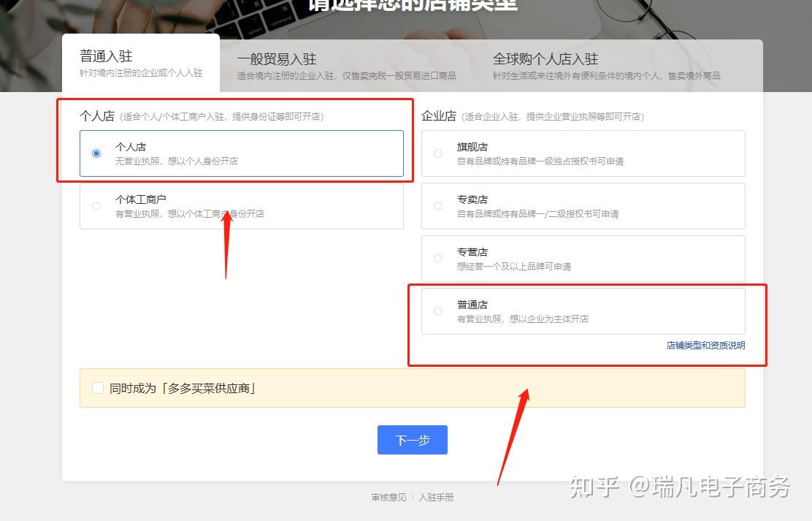
Task: Click text 有营业执照，想以个体工商户身份开店
Action: [190, 213]
